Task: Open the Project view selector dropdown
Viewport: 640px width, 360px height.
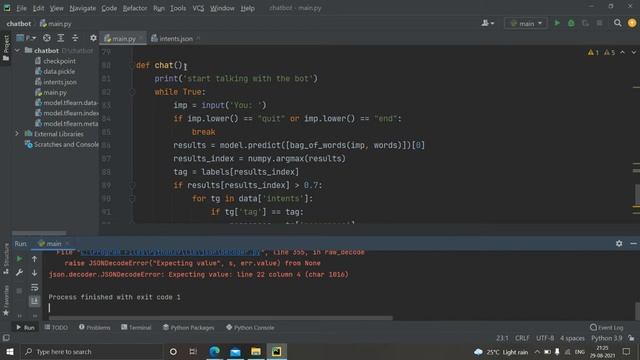Action: click(x=26, y=38)
